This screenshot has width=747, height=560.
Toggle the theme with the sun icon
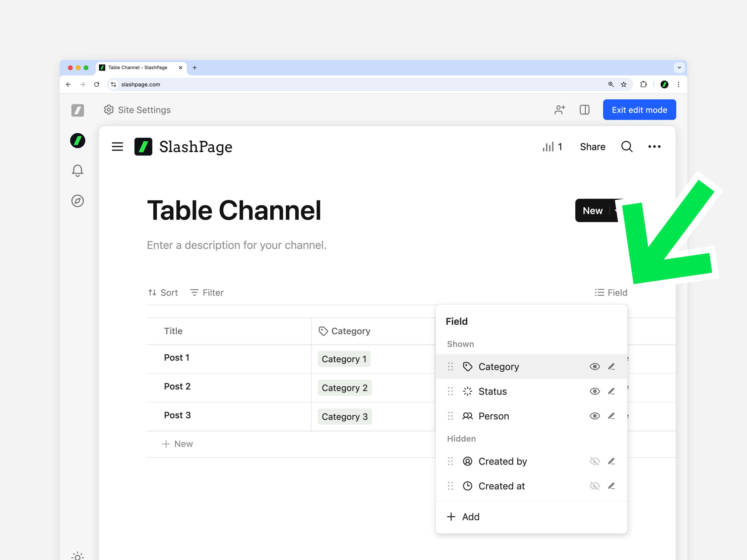78,556
